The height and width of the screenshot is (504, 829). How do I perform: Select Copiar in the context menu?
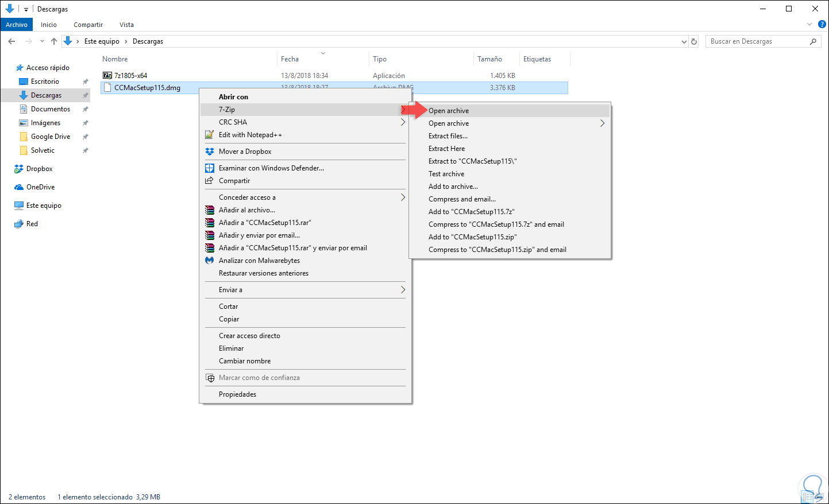coord(229,319)
